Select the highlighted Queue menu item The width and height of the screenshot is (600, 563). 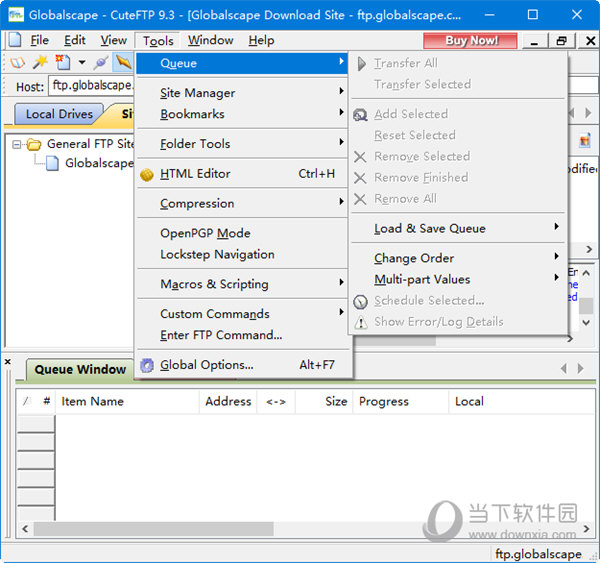tap(242, 63)
